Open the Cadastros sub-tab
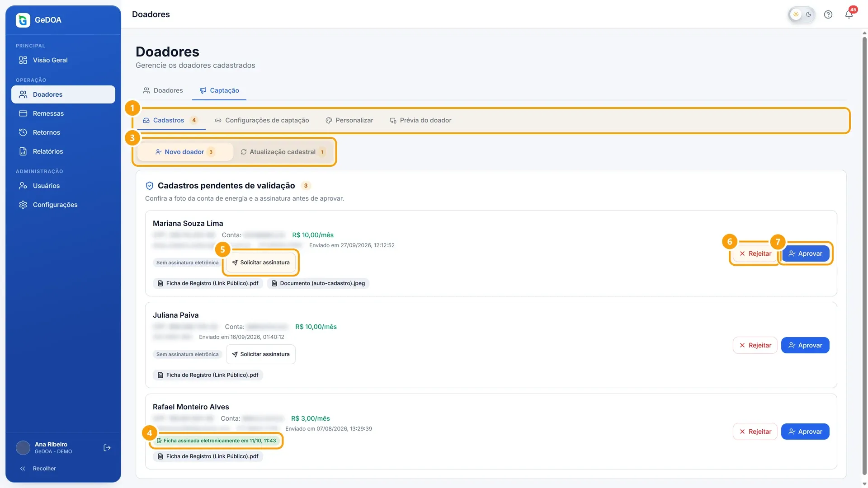 coord(171,120)
